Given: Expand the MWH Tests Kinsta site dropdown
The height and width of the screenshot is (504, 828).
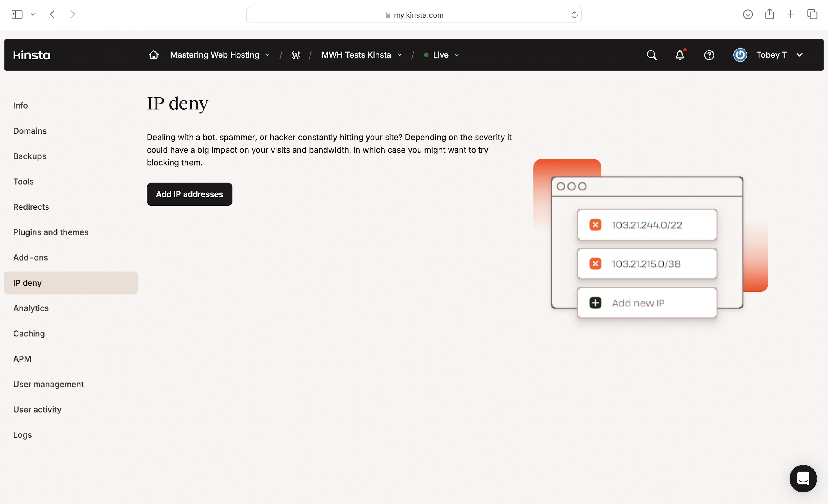Looking at the screenshot, I should tap(361, 55).
